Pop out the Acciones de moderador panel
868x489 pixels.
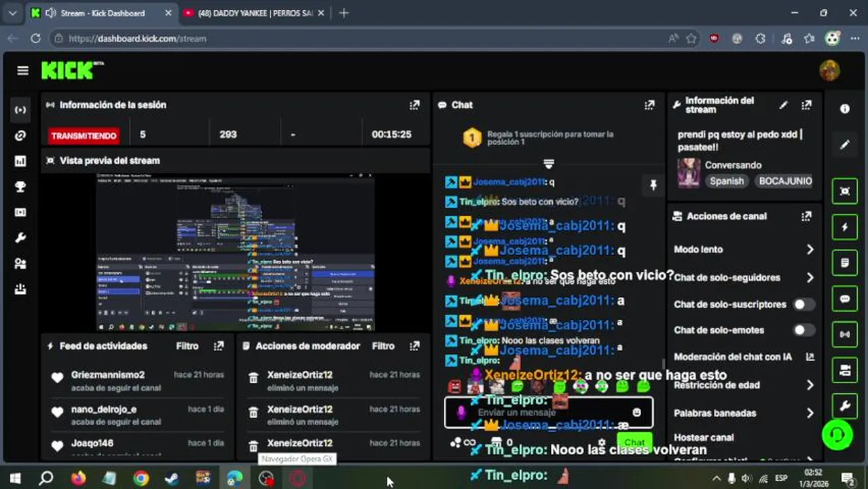[414, 346]
